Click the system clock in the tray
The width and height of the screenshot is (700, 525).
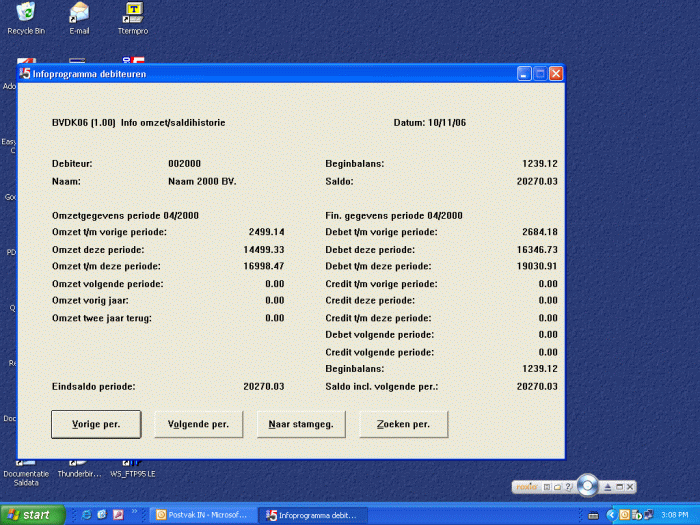point(674,515)
